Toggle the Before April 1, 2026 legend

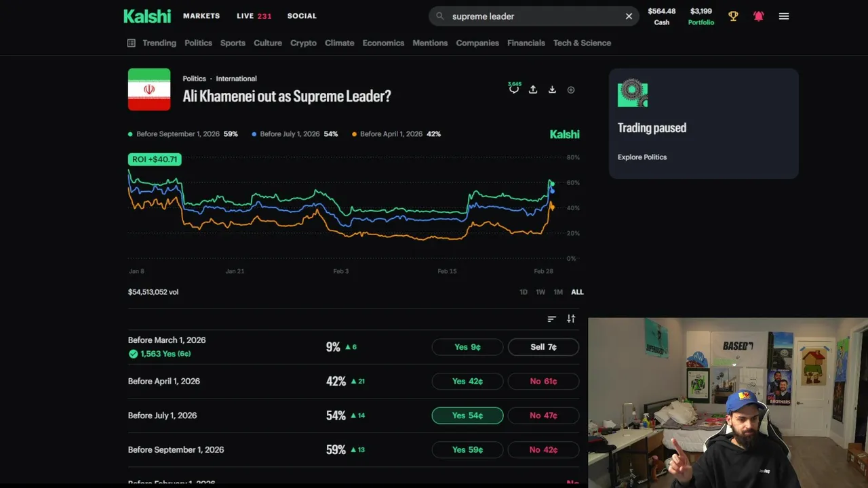pyautogui.click(x=396, y=134)
